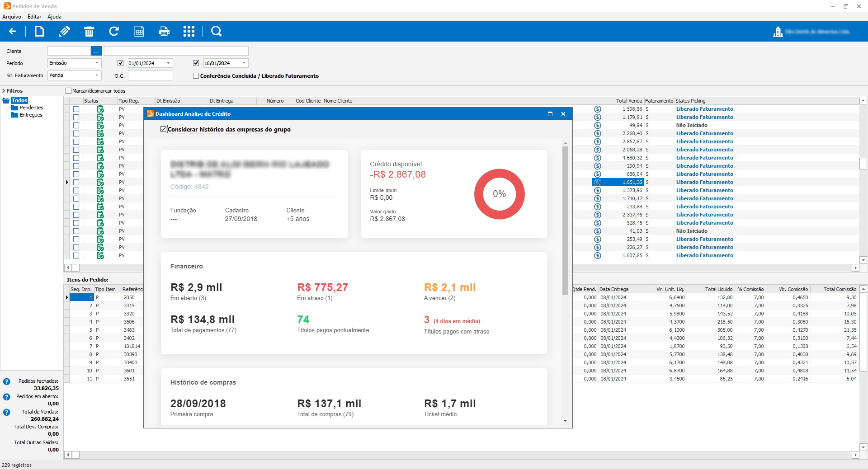Click the trash delete icon
The image size is (868, 470).
pos(89,31)
